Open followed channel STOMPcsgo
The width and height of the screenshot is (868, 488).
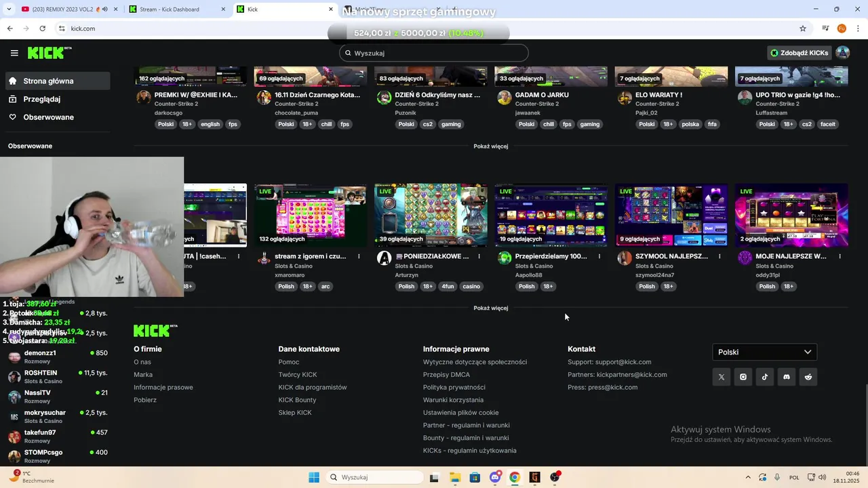58,455
